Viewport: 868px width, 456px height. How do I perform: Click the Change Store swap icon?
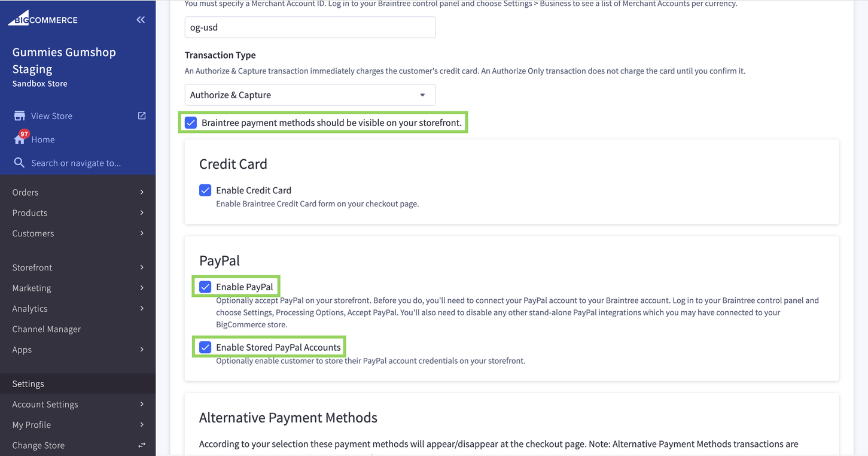[142, 445]
